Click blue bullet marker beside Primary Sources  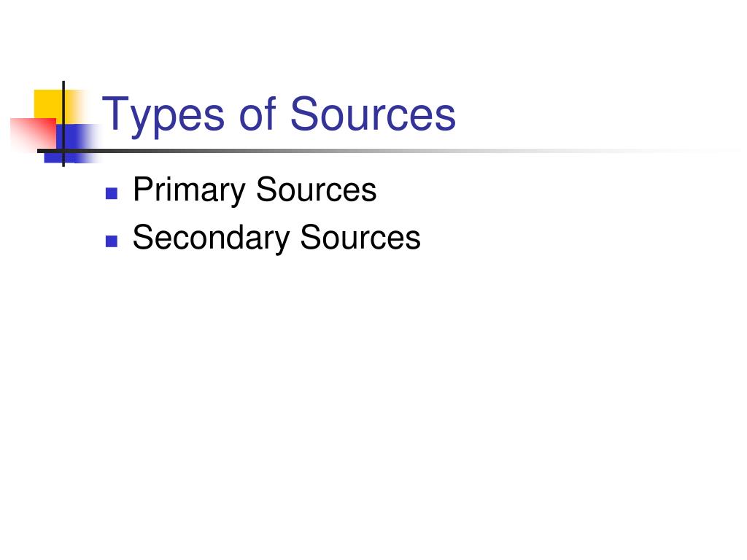point(112,193)
